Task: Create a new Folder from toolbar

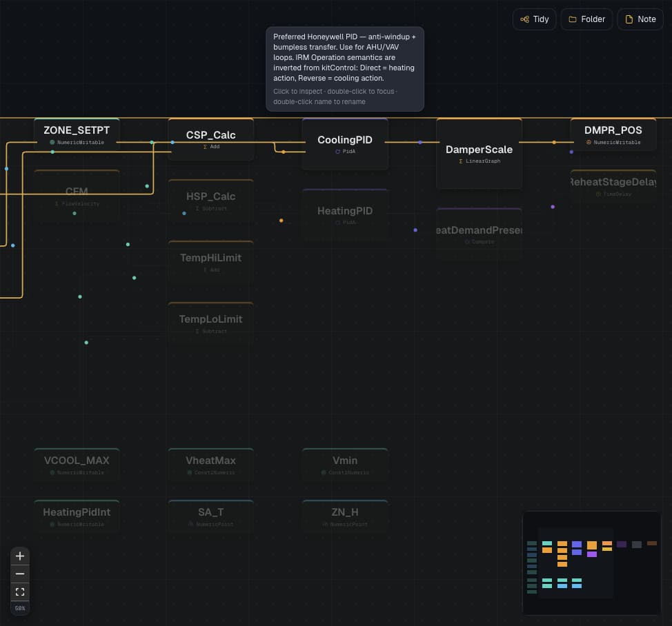Action: [586, 19]
